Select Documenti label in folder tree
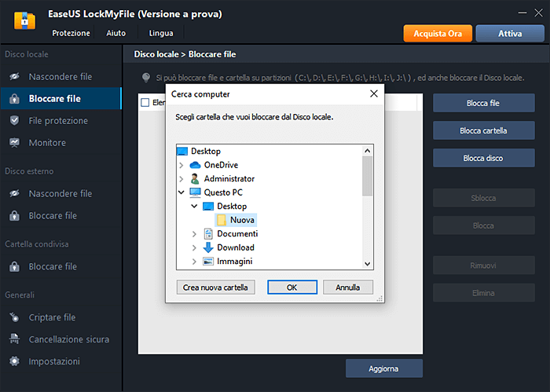Image resolution: width=550 pixels, height=392 pixels. (237, 233)
